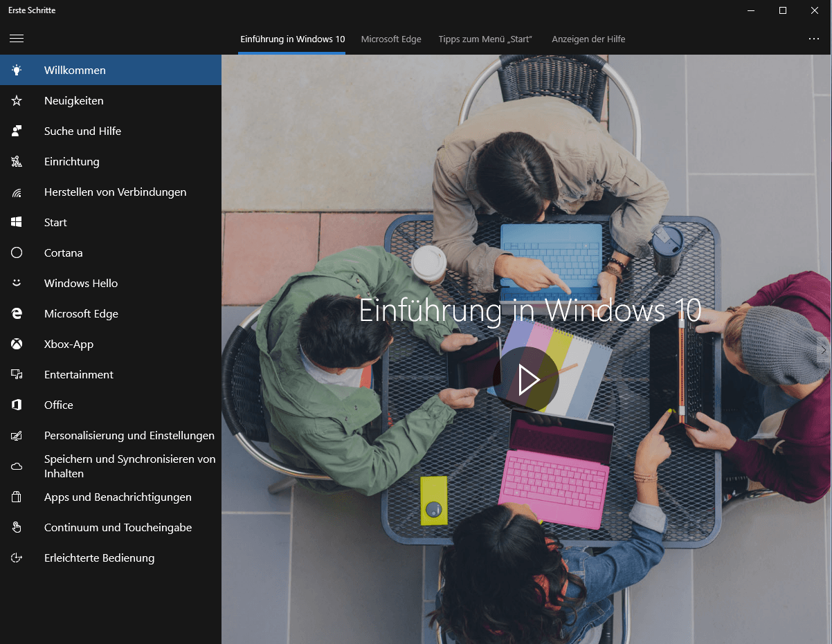Switch to the Microsoft Edge tab
Screen dimensions: 832x644
click(391, 39)
